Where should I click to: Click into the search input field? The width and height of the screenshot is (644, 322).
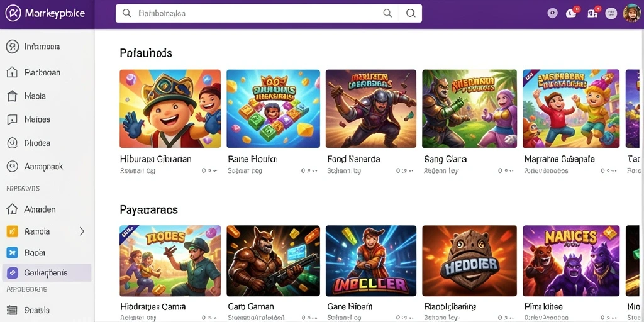[x=269, y=13]
